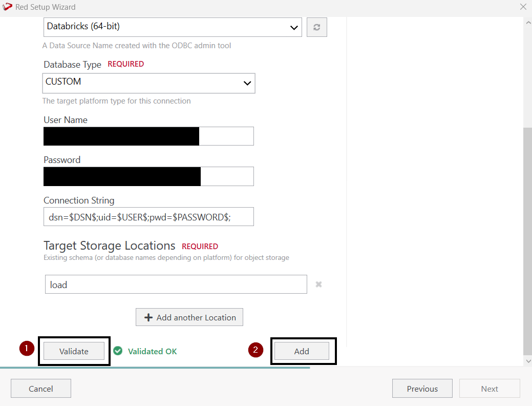The height and width of the screenshot is (406, 532).
Task: Click the Next button
Action: coord(489,389)
